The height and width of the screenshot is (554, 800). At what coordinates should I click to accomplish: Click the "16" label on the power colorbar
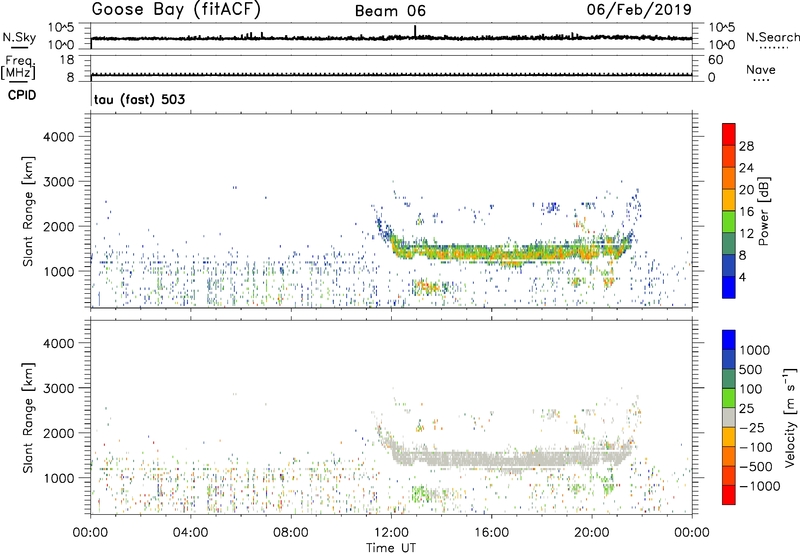pos(746,212)
